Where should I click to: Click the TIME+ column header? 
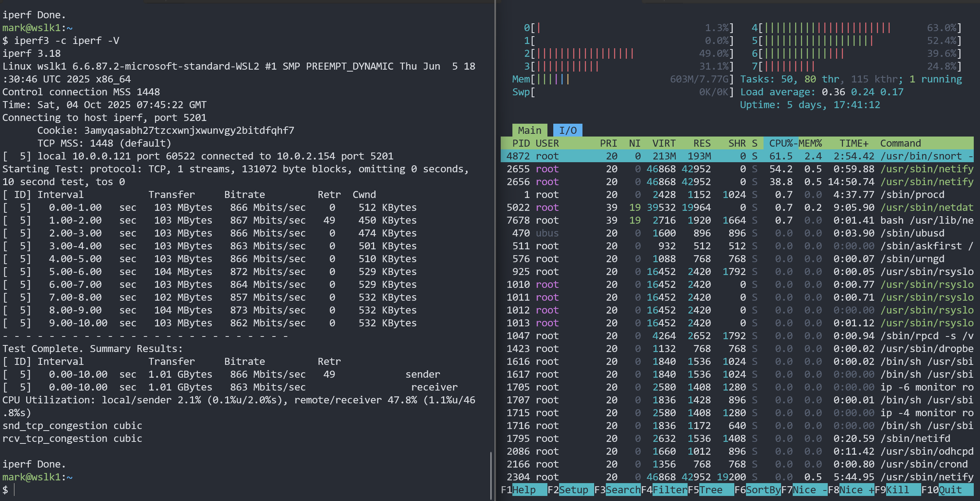tap(853, 143)
